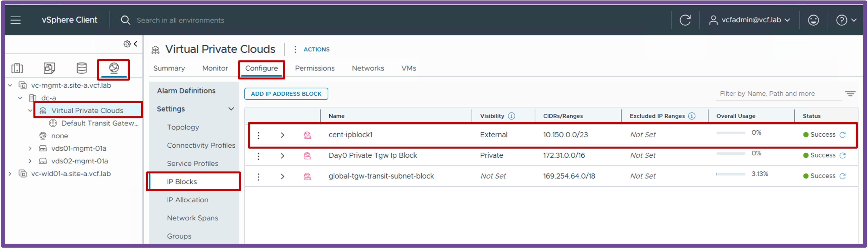Select Default Transit Gateway tree item
Image resolution: width=868 pixels, height=248 pixels.
[x=100, y=123]
